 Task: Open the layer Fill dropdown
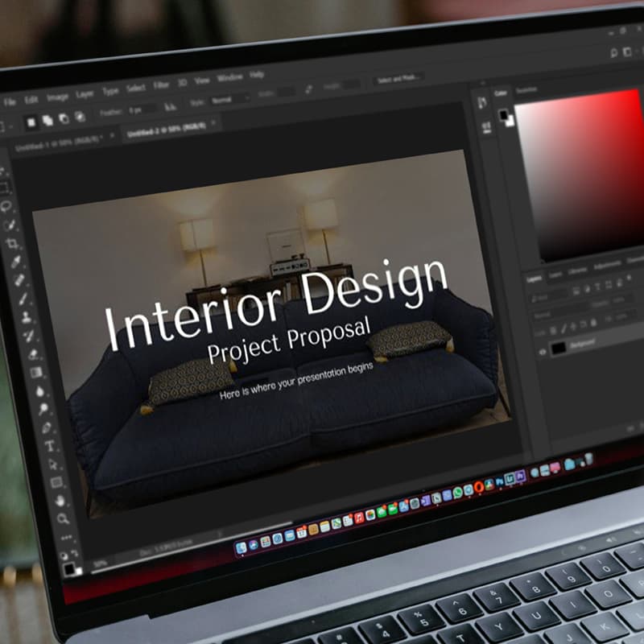625,316
